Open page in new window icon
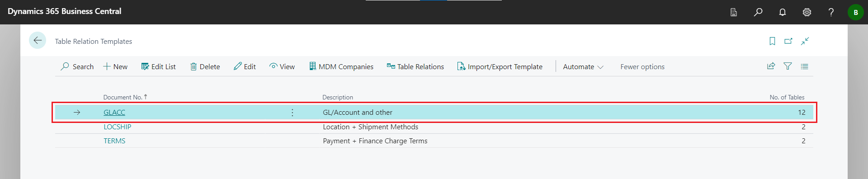 pyautogui.click(x=788, y=41)
